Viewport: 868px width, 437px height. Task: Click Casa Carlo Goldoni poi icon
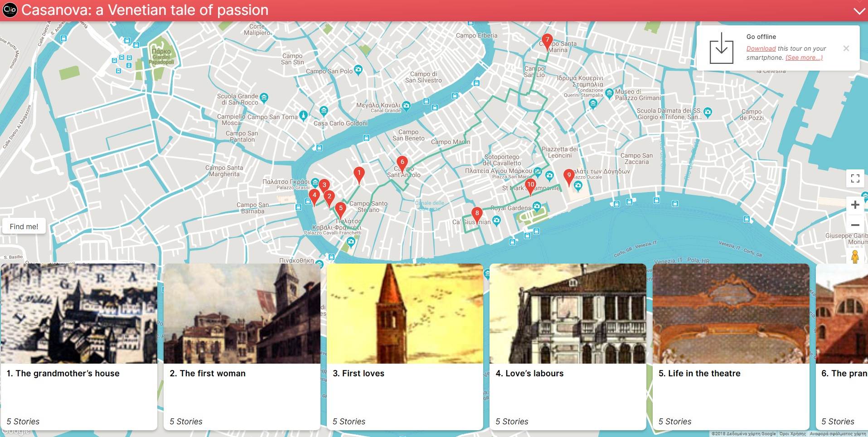324,110
